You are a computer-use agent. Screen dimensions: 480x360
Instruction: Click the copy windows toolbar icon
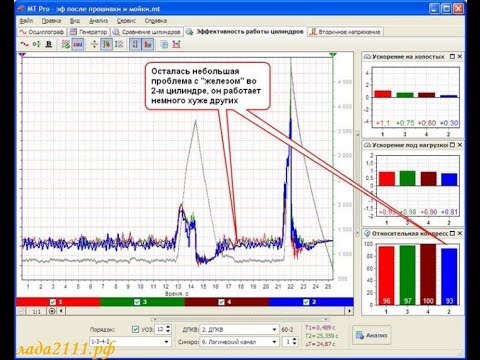pyautogui.click(x=164, y=44)
